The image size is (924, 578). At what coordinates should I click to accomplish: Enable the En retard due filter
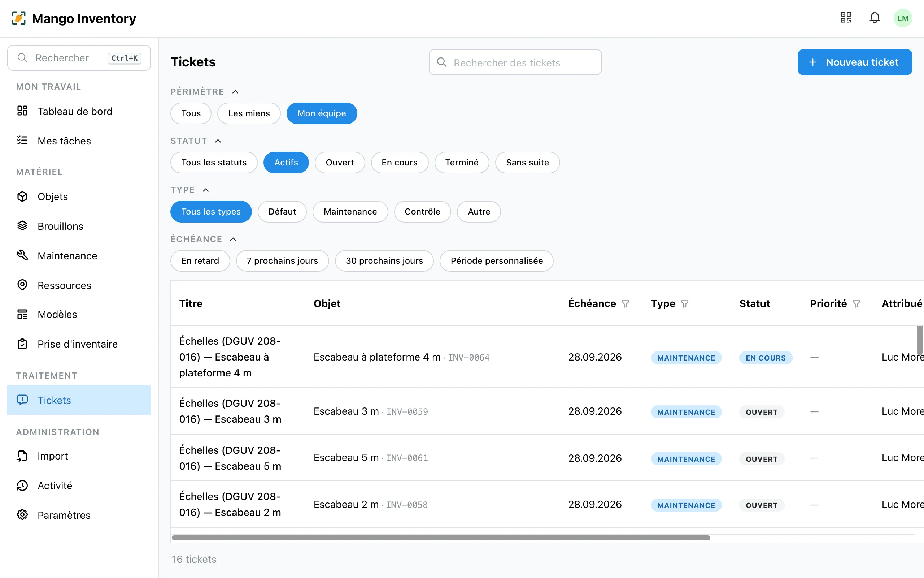click(200, 261)
